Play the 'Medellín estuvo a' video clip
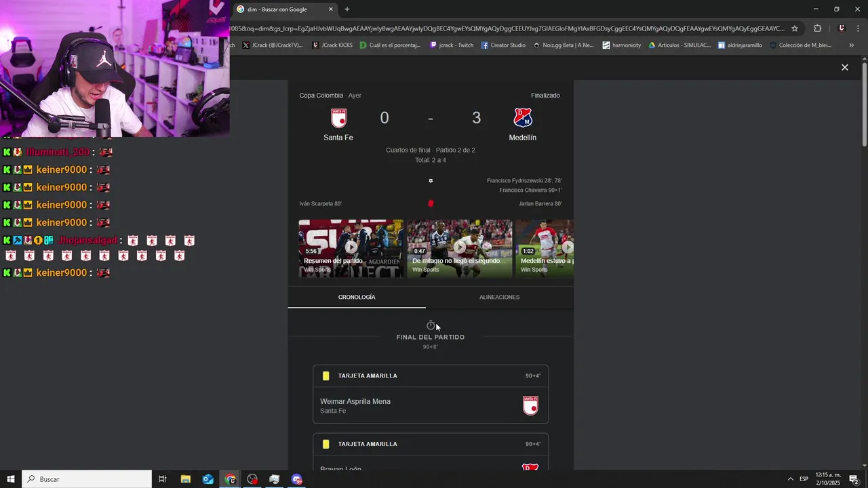The height and width of the screenshot is (488, 868). (545, 248)
